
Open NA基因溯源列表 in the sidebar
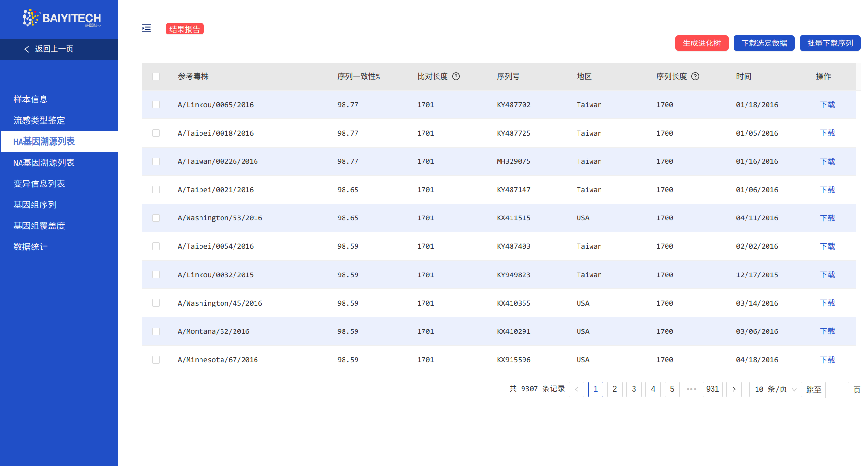(x=59, y=162)
